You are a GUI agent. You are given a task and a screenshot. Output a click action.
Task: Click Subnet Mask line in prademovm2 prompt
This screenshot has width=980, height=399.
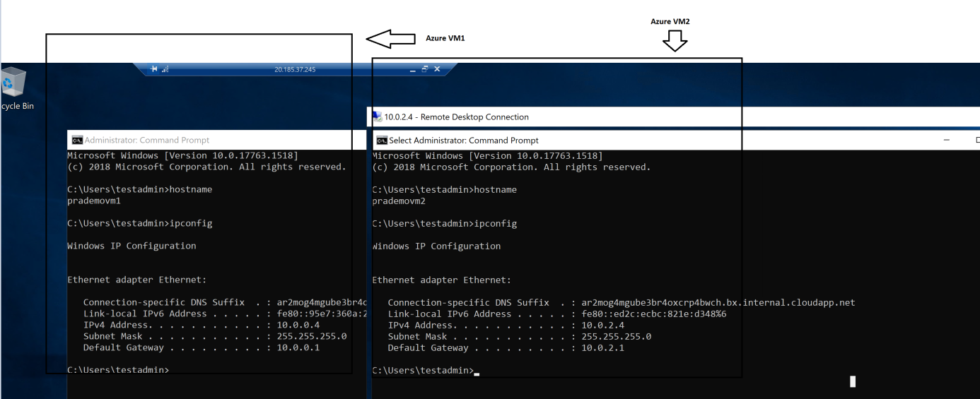[x=520, y=336]
